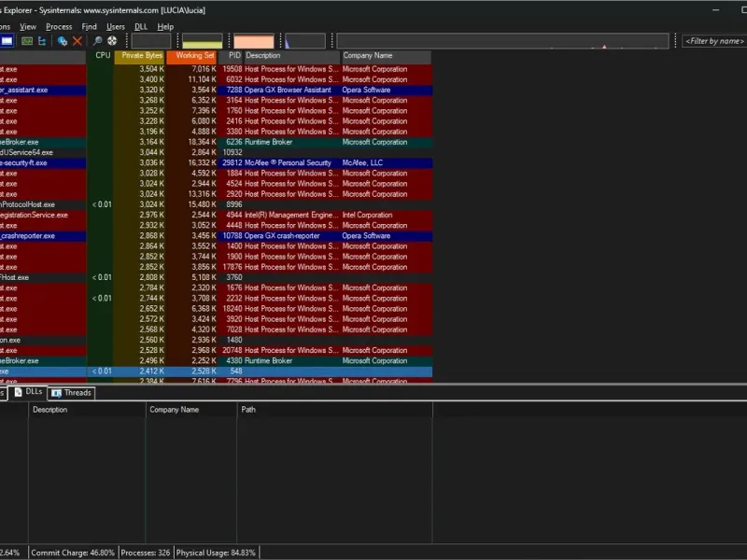This screenshot has height=560, width=747.
Task: Click the process properties toolbar icon
Action: tap(63, 41)
